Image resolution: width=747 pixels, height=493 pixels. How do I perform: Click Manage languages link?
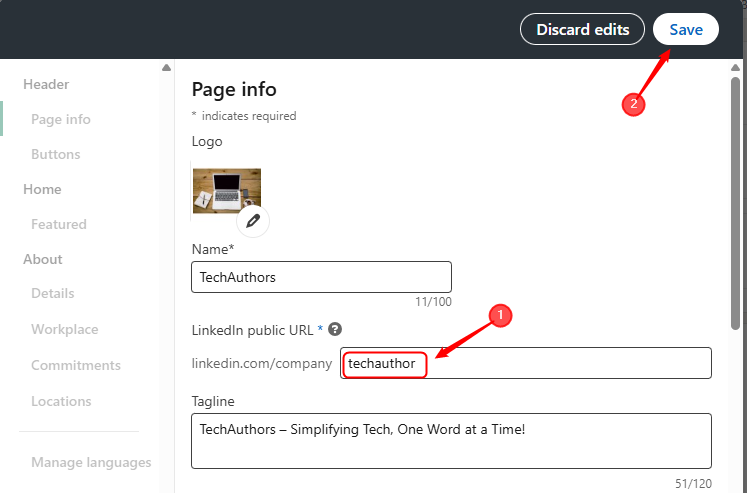(x=91, y=463)
